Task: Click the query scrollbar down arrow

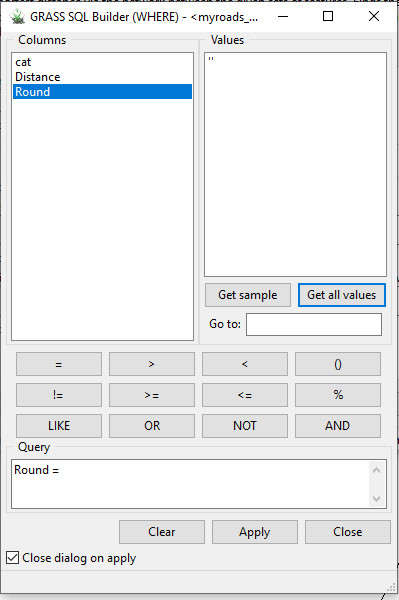Action: tap(376, 499)
